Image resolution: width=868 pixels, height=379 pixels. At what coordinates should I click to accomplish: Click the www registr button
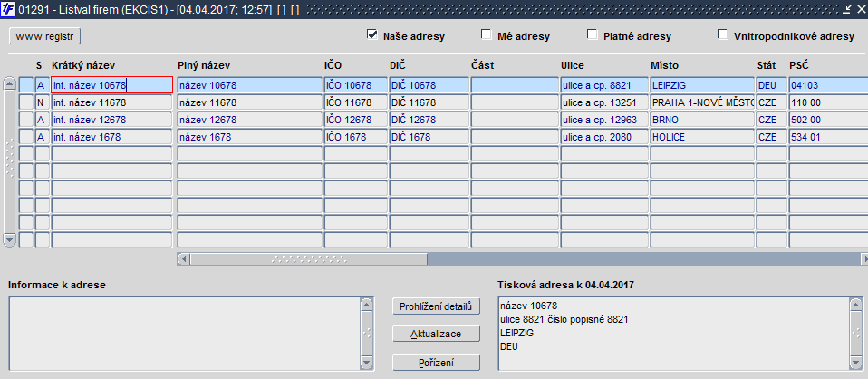tap(44, 36)
